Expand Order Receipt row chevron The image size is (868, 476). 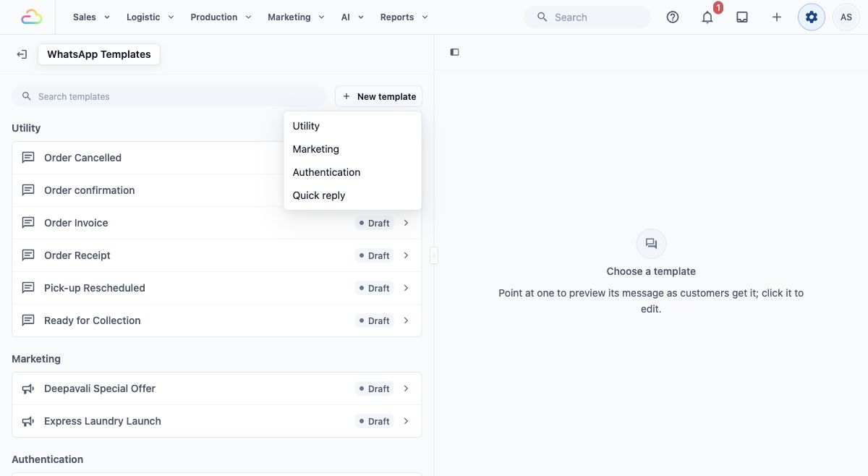(407, 255)
